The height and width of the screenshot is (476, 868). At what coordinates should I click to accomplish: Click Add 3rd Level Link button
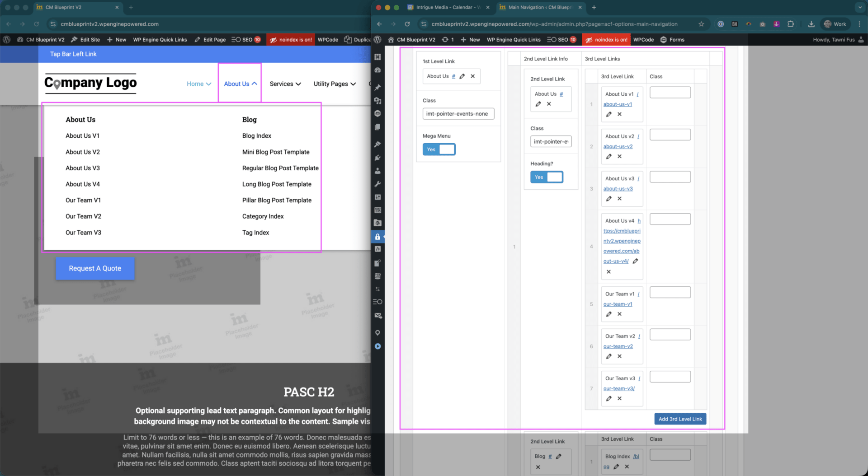[x=680, y=419]
